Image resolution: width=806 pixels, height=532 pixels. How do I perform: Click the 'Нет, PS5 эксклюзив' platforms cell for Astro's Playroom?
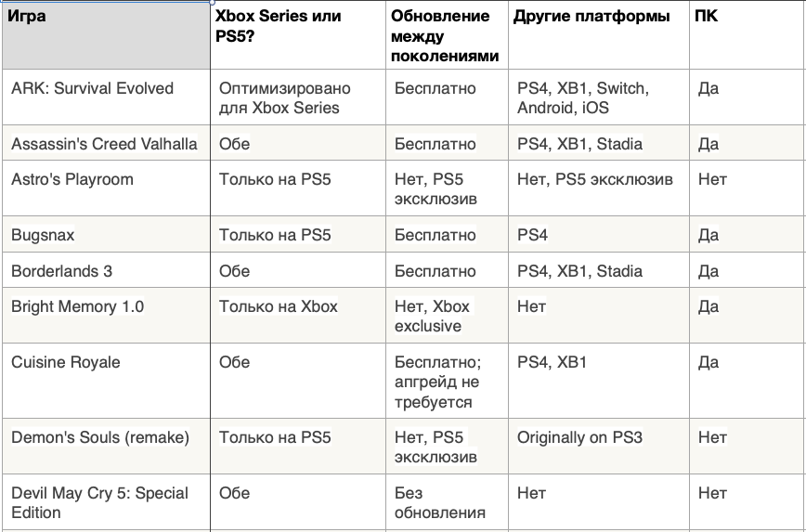(x=595, y=179)
